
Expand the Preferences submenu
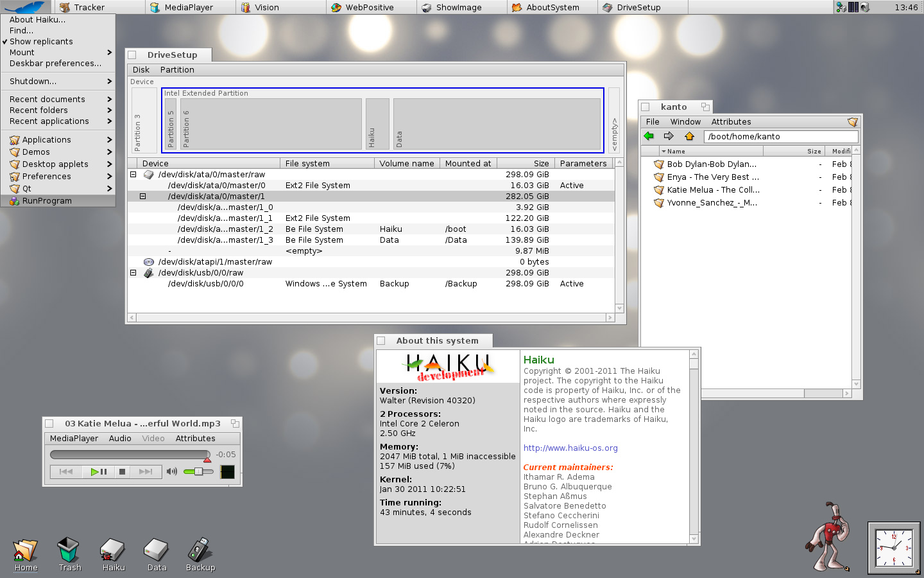(x=58, y=177)
